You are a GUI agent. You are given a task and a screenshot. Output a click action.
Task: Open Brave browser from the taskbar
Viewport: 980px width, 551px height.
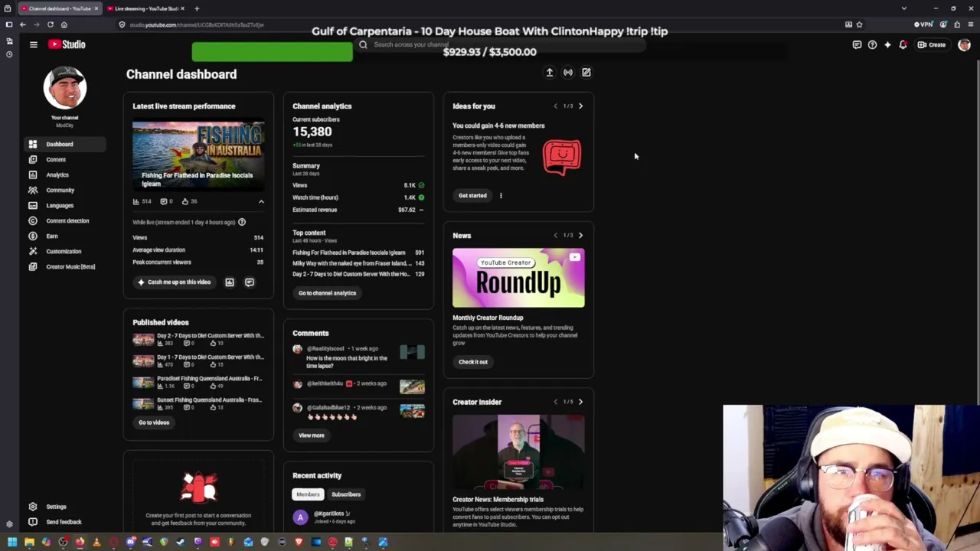(x=299, y=543)
